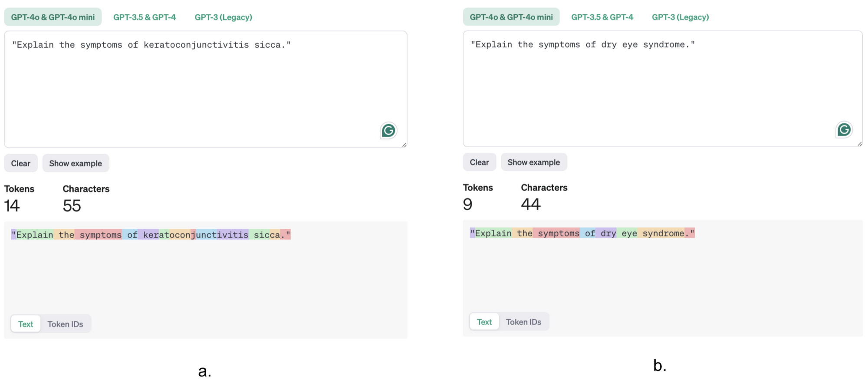Click Clear button under keratoconjunctivitis prompt
The width and height of the screenshot is (868, 390).
pos(21,163)
